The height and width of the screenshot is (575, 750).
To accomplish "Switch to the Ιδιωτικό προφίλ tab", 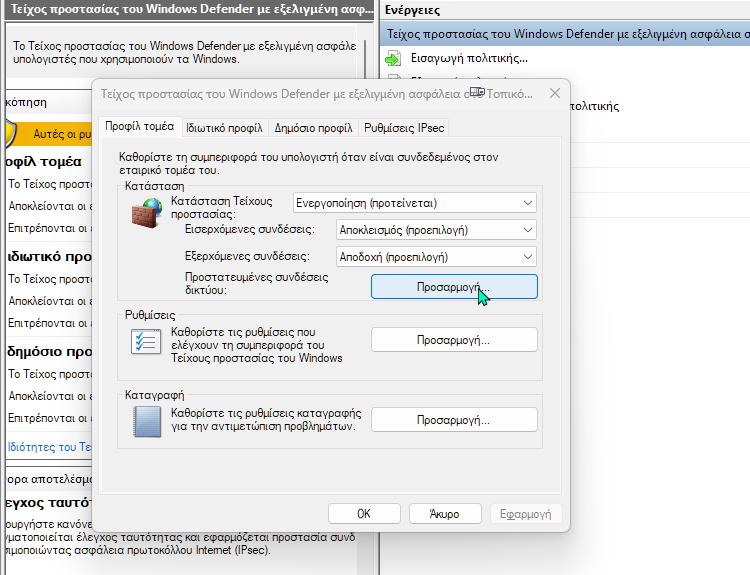I will click(x=224, y=128).
